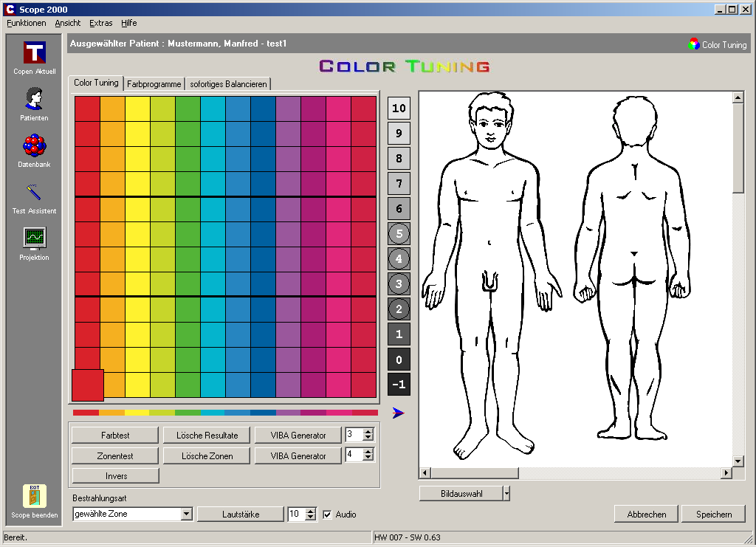Open the Projektion monitor icon

coord(34,238)
